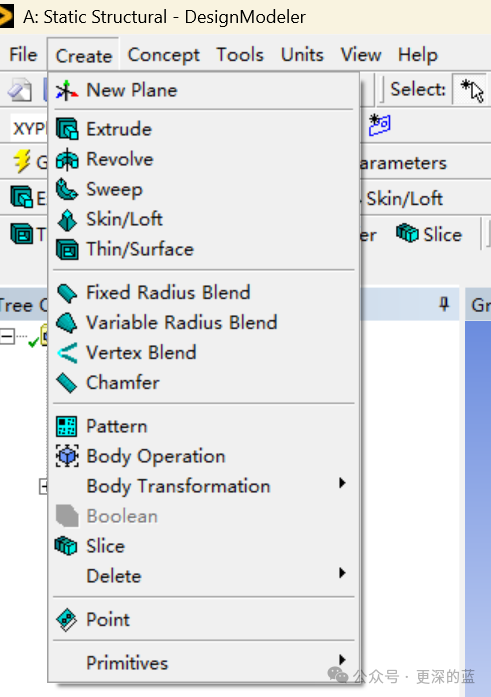Click the Thin/Surface toolbar icon at left
This screenshot has width=491, height=697.
pos(22,233)
